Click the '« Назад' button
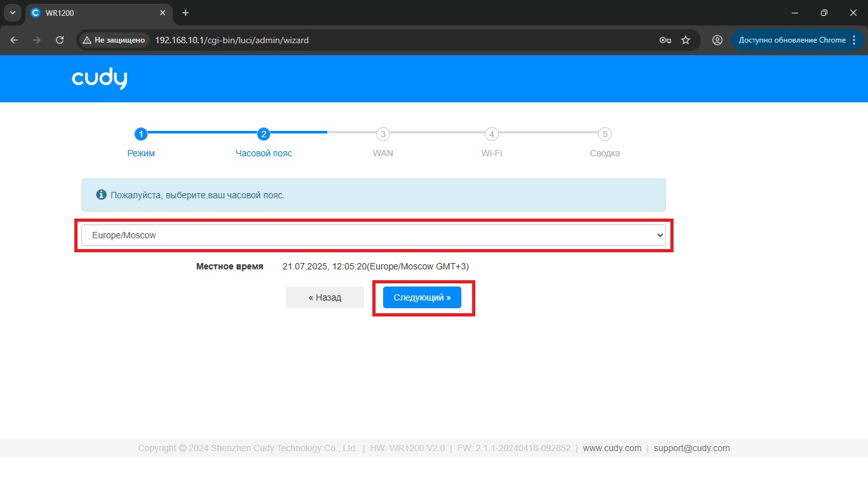This screenshot has width=868, height=488. (x=325, y=297)
